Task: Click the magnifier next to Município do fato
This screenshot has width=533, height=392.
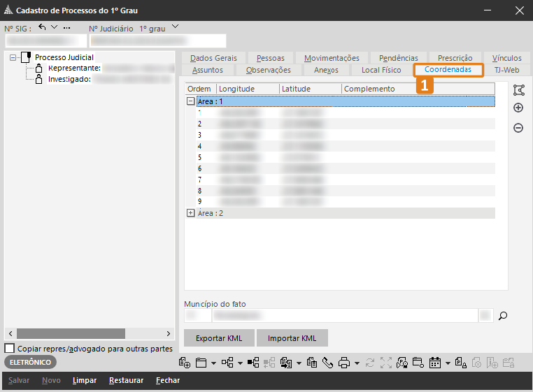Action: point(502,316)
